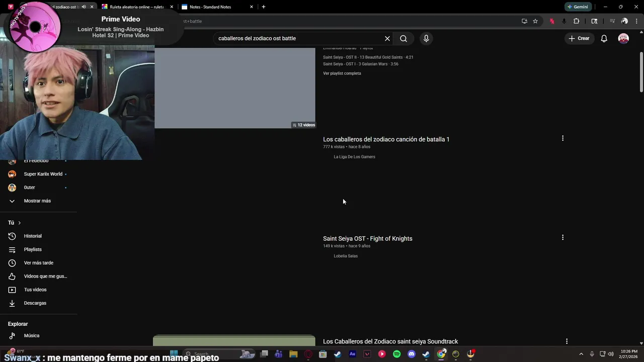Open Los Caballeros del Zodiaco saint seiya Soundtrack
Image resolution: width=644 pixels, height=362 pixels.
click(x=390, y=342)
